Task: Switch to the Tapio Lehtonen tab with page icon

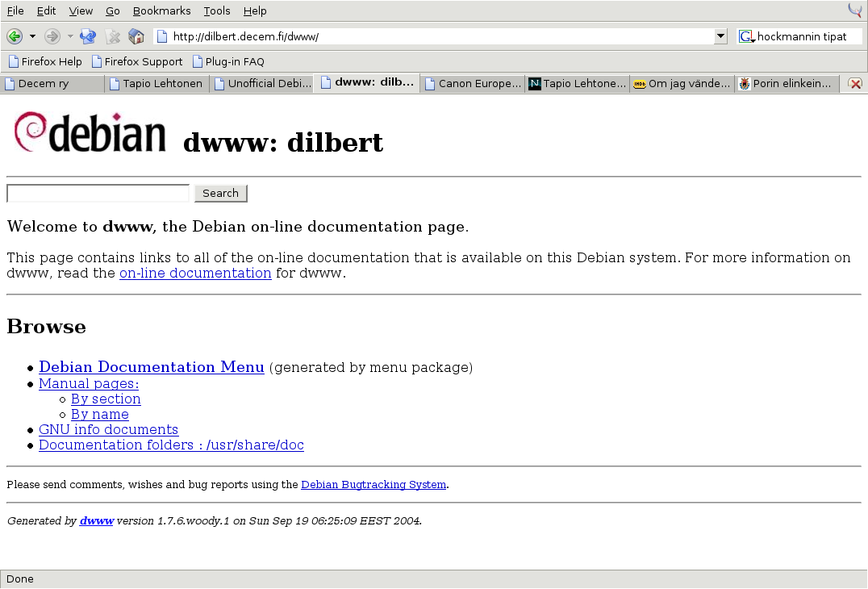Action: (157, 84)
